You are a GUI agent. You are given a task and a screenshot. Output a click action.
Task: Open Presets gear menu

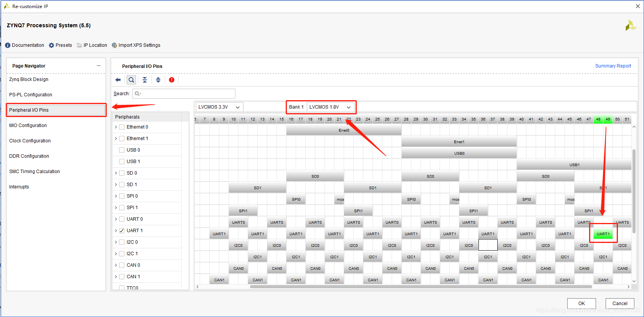coord(51,45)
